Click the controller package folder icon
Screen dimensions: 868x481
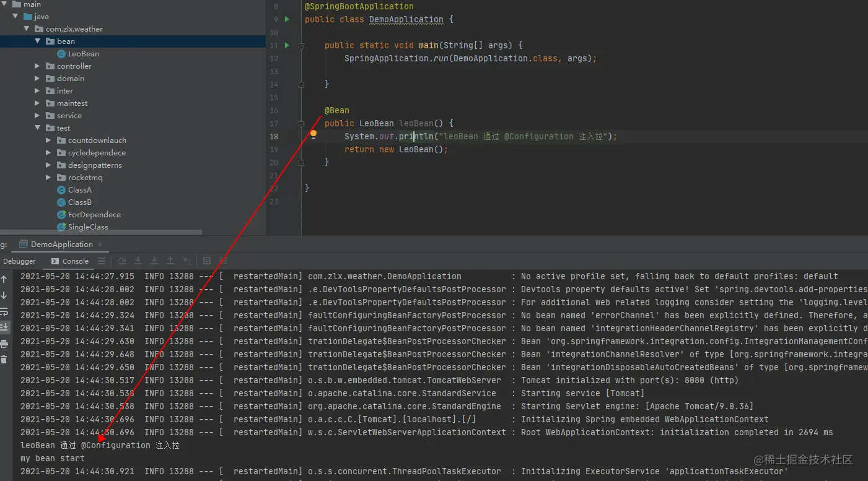click(50, 66)
